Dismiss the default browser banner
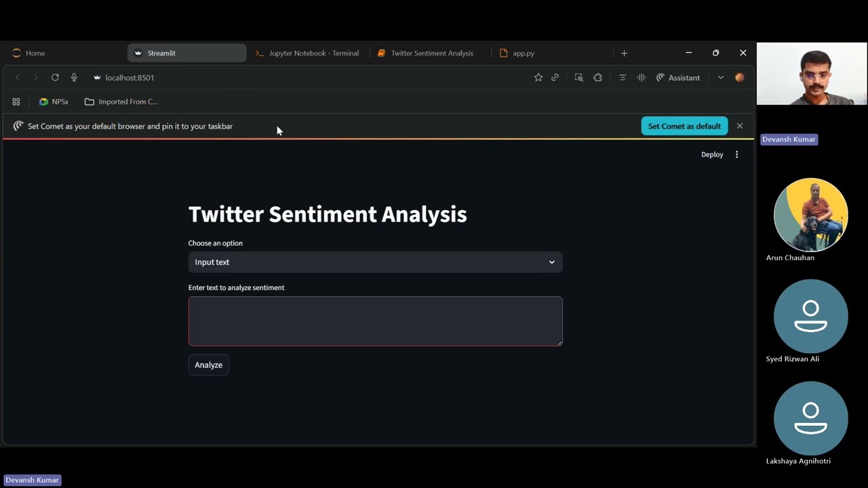The height and width of the screenshot is (488, 868). [x=740, y=126]
